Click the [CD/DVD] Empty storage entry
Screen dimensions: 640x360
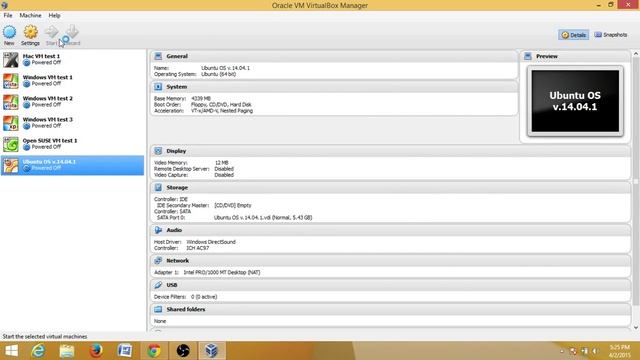233,205
